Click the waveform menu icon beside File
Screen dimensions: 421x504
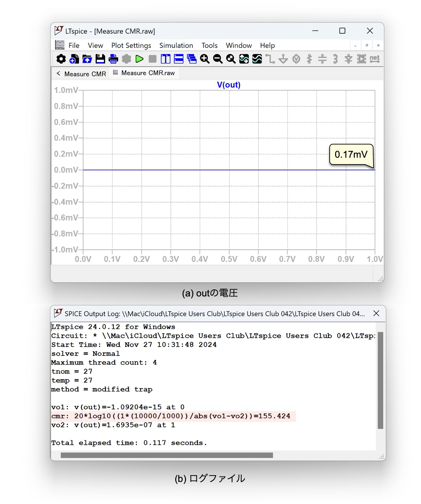[x=60, y=45]
